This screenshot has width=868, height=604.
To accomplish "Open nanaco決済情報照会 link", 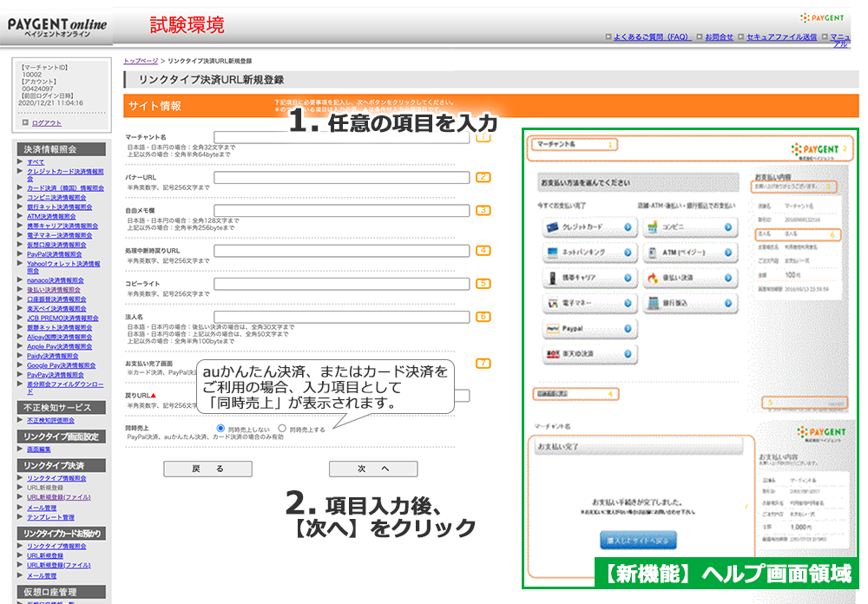I will pos(56,280).
